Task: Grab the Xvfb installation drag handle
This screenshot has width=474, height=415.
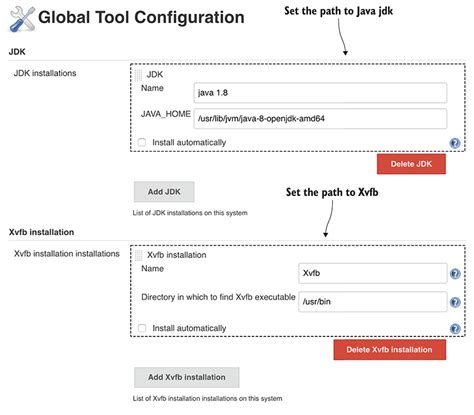Action: pos(138,255)
